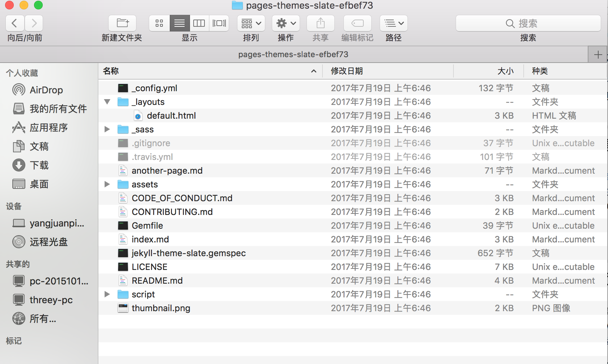Add a new tab with plus button
Image resolution: width=608 pixels, height=364 pixels.
[x=598, y=55]
